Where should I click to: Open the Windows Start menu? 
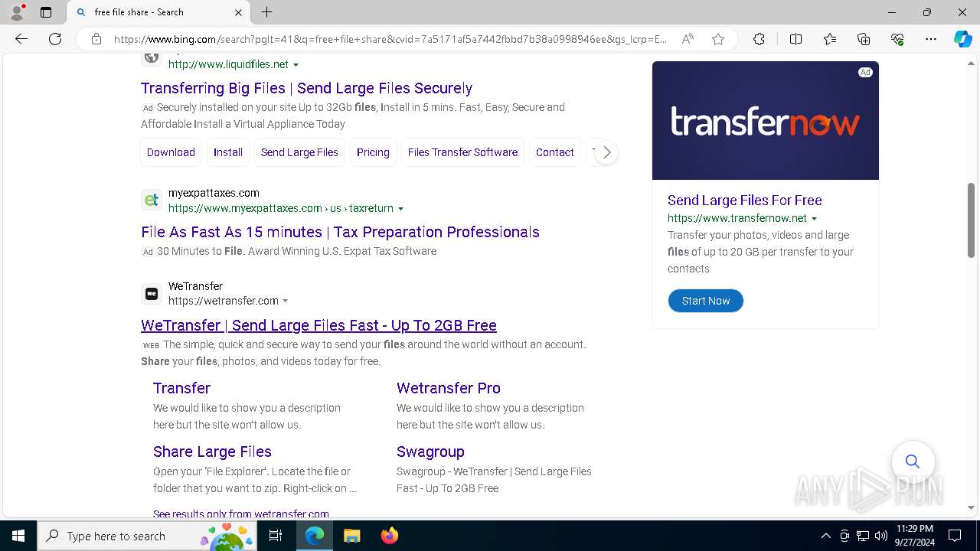click(18, 536)
